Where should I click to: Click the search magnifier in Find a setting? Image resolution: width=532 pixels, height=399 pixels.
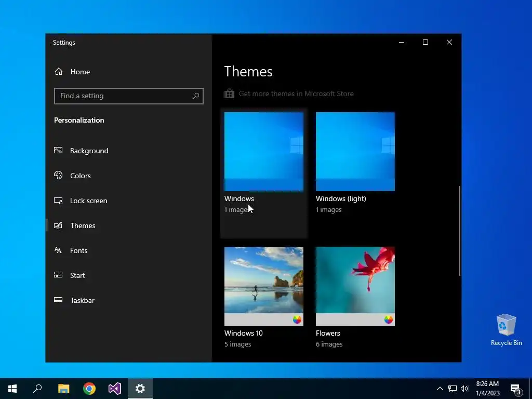196,96
